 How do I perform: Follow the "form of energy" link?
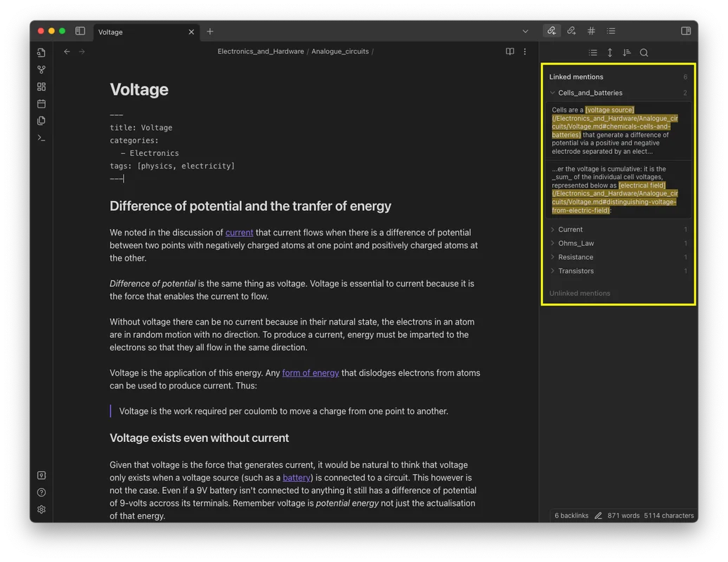pos(310,373)
